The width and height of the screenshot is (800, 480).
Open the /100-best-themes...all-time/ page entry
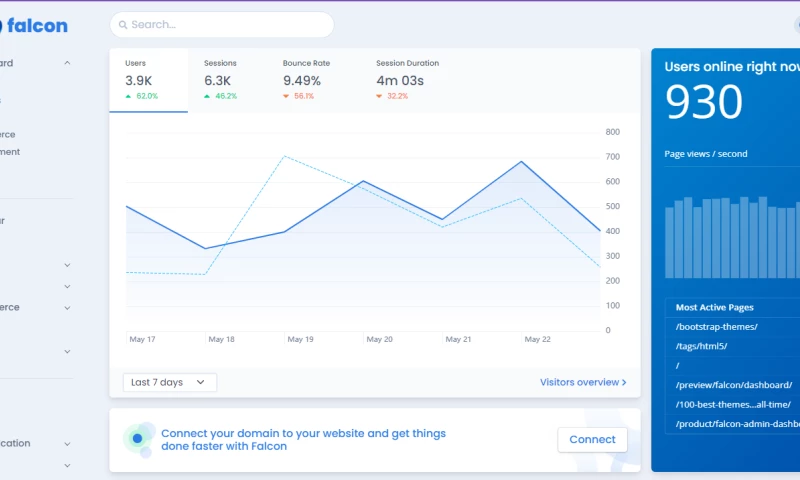(x=733, y=404)
